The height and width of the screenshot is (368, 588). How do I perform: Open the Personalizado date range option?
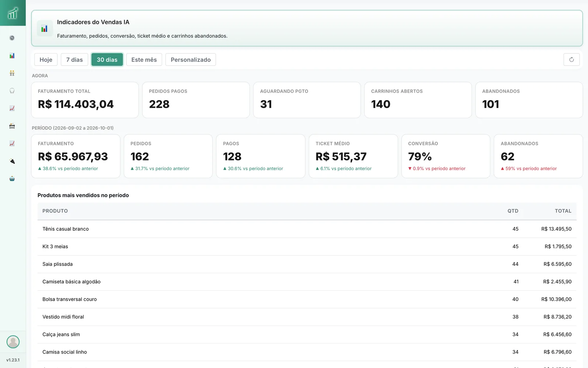[191, 60]
